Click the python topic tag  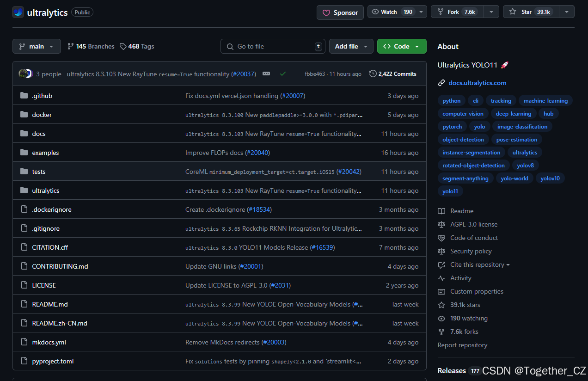coord(451,101)
